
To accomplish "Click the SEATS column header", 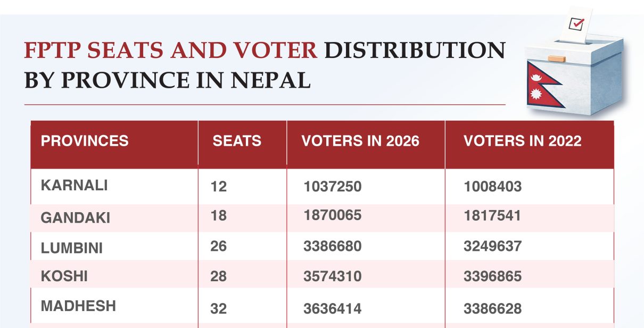I will pyautogui.click(x=237, y=141).
